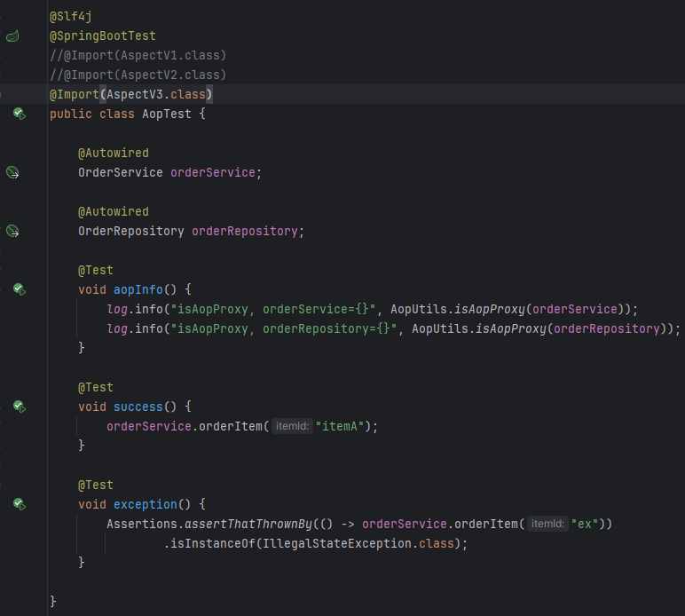685x616 pixels.
Task: Click the @Slf4j annotation
Action: click(x=71, y=17)
